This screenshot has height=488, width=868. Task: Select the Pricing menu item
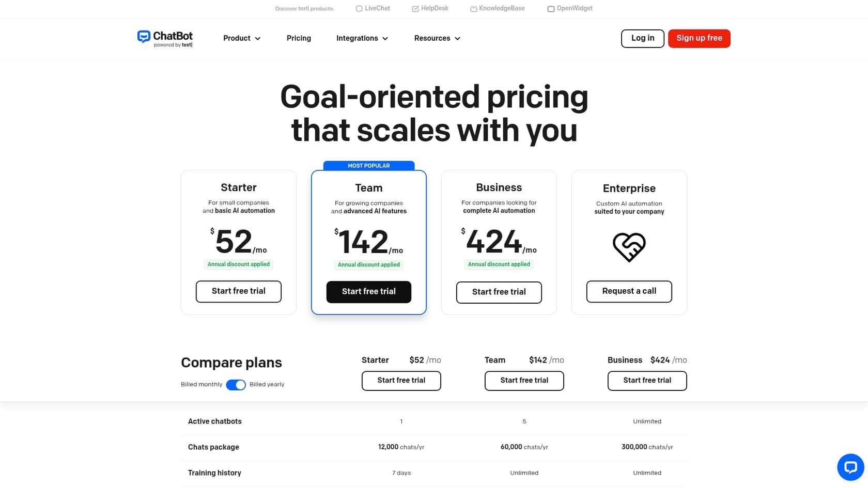tap(299, 38)
